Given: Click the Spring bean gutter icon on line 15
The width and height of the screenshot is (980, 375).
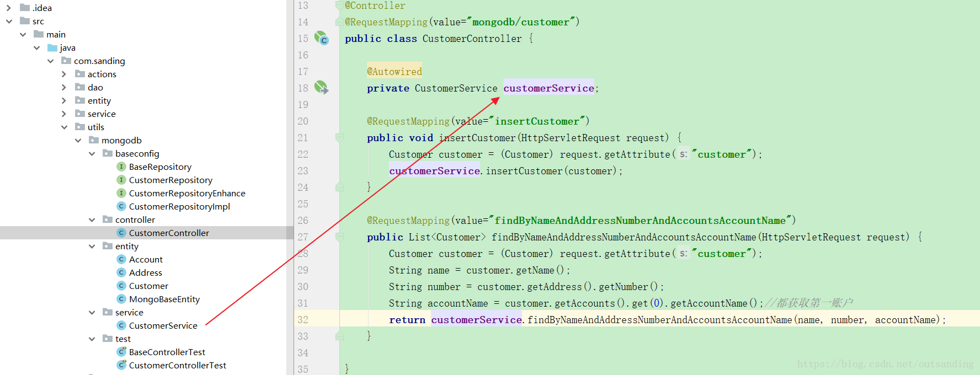Looking at the screenshot, I should coord(322,38).
